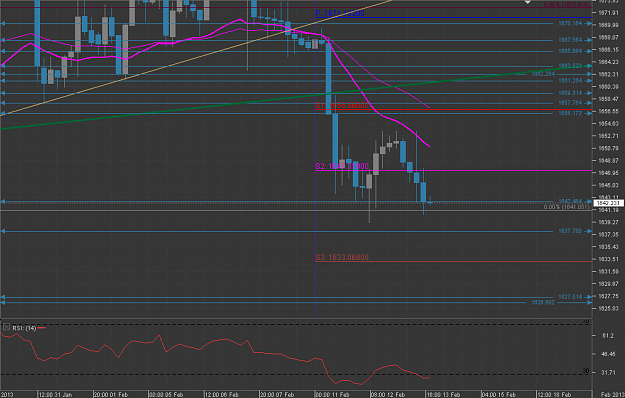The height and width of the screenshot is (398, 625).
Task: Select the S3: 1633.06800 support label
Action: click(x=342, y=257)
